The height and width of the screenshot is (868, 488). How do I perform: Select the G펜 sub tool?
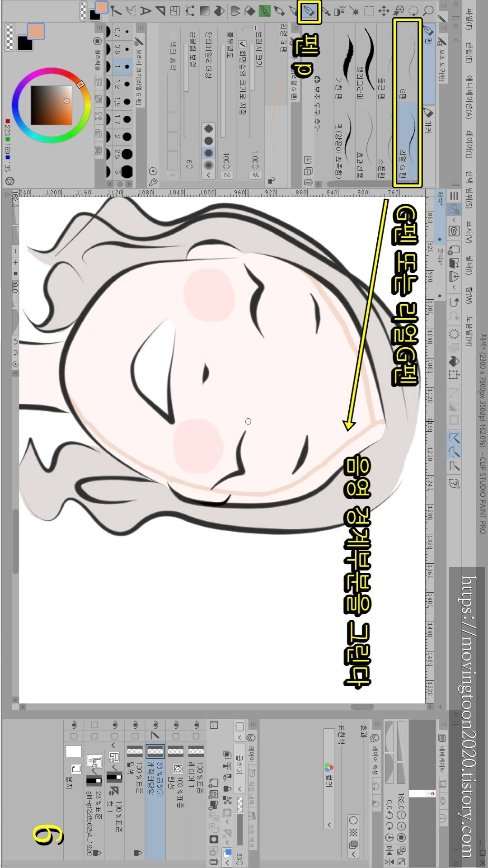408,62
